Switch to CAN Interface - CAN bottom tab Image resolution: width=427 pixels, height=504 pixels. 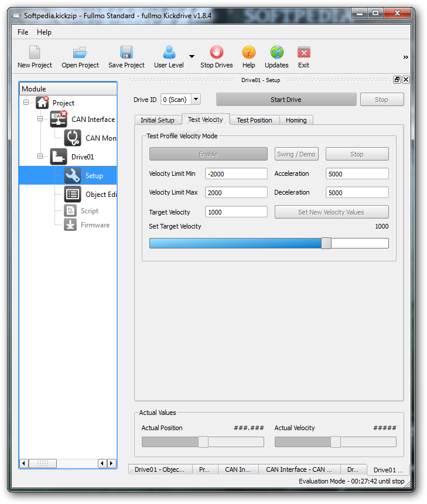pos(299,469)
